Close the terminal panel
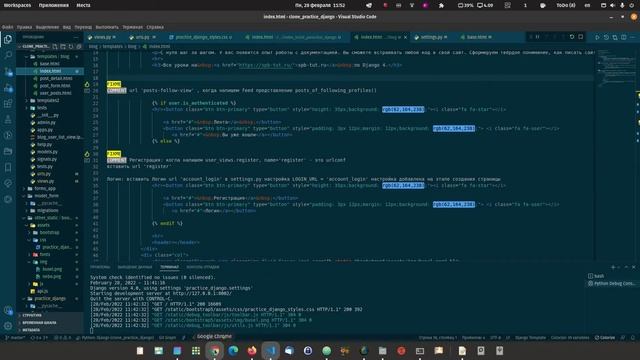Viewport: 640px width, 360px height. [633, 267]
